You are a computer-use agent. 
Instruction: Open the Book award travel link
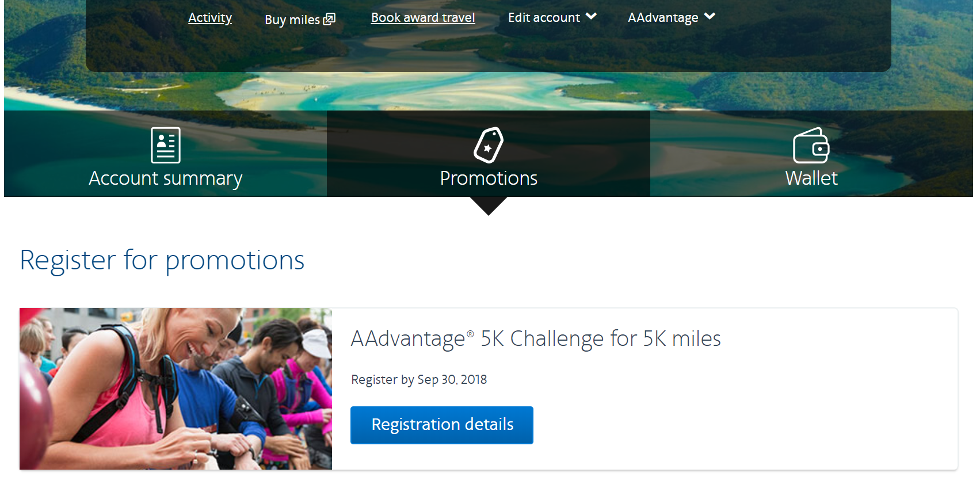pyautogui.click(x=423, y=18)
